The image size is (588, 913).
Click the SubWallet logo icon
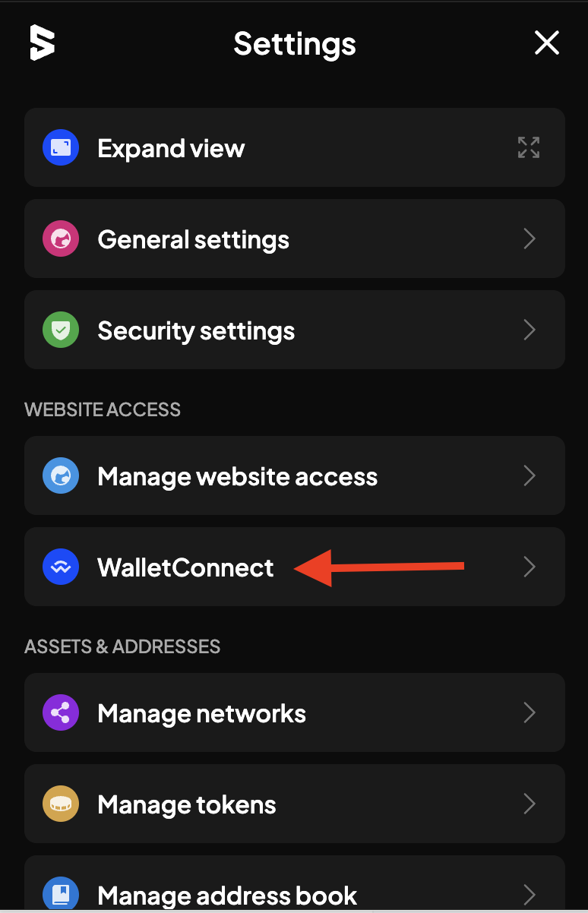pos(43,43)
